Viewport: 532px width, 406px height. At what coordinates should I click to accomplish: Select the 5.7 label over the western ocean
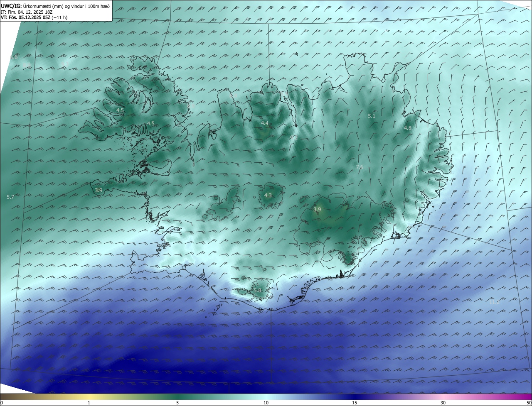[x=10, y=197]
